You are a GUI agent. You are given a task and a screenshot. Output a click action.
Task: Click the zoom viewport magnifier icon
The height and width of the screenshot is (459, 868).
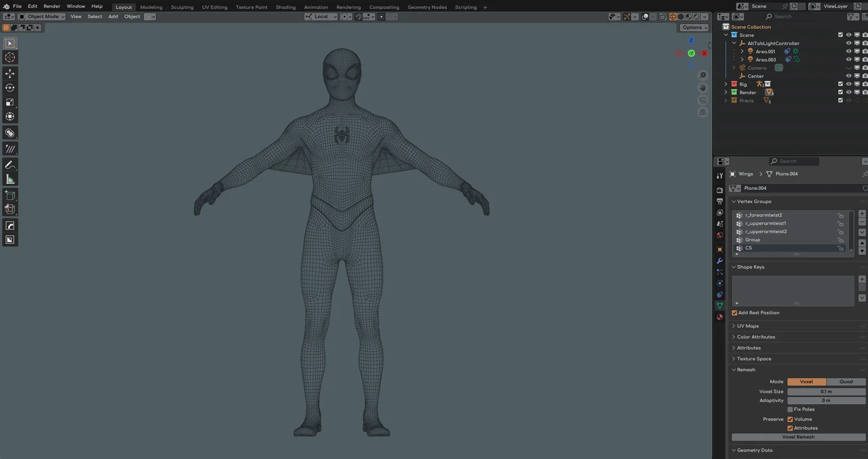(703, 75)
